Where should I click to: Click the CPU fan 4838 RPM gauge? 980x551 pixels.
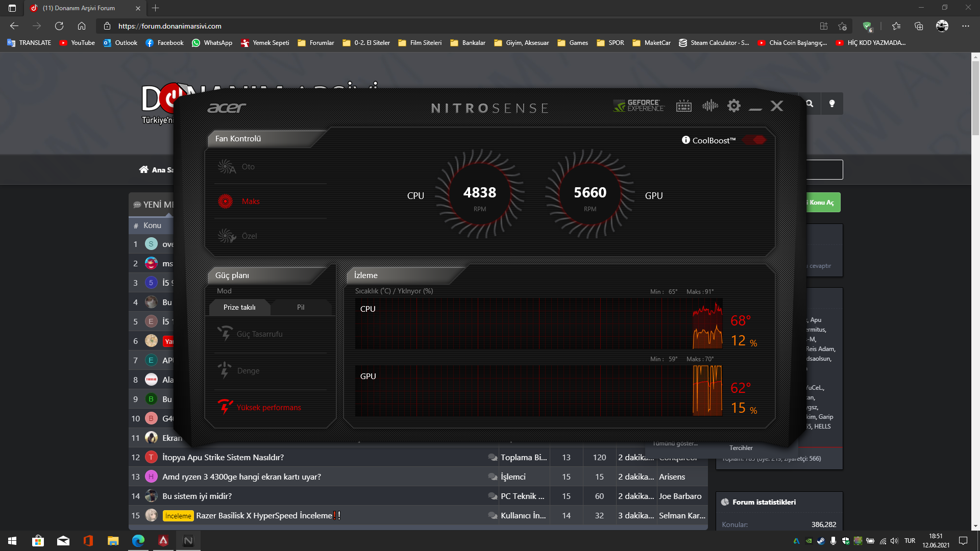click(480, 194)
